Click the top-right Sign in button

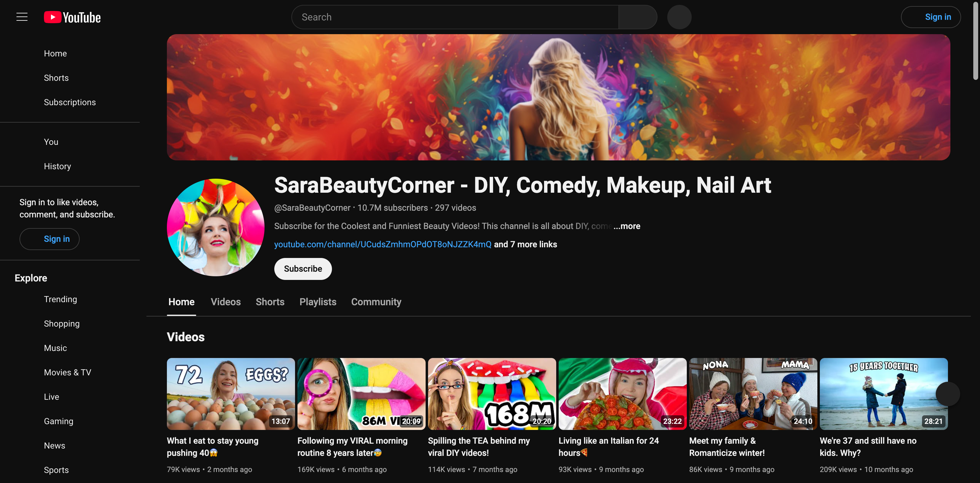click(930, 17)
